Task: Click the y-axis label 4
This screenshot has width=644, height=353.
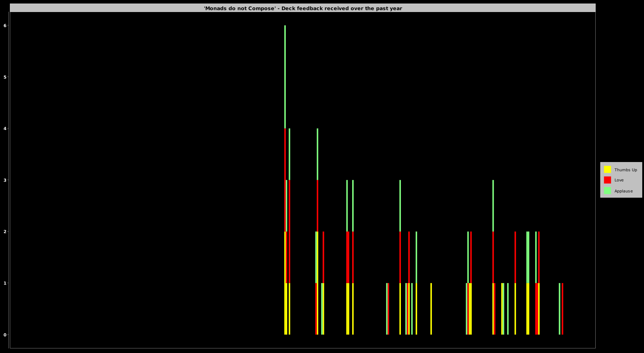Action: [x=5, y=128]
